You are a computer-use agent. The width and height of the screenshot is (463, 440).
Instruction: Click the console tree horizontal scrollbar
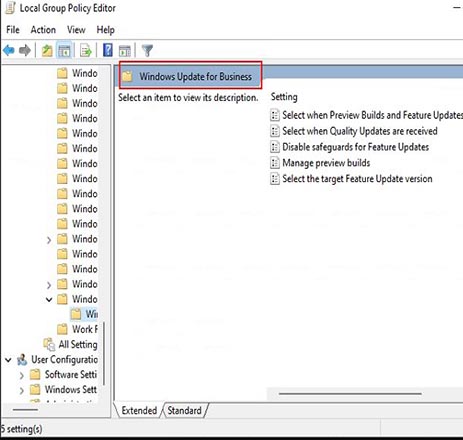[25, 409]
